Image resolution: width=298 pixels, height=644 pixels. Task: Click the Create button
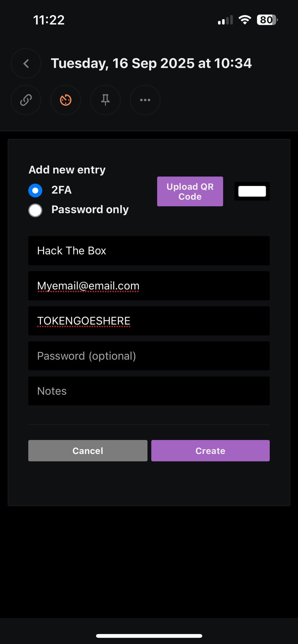point(210,451)
